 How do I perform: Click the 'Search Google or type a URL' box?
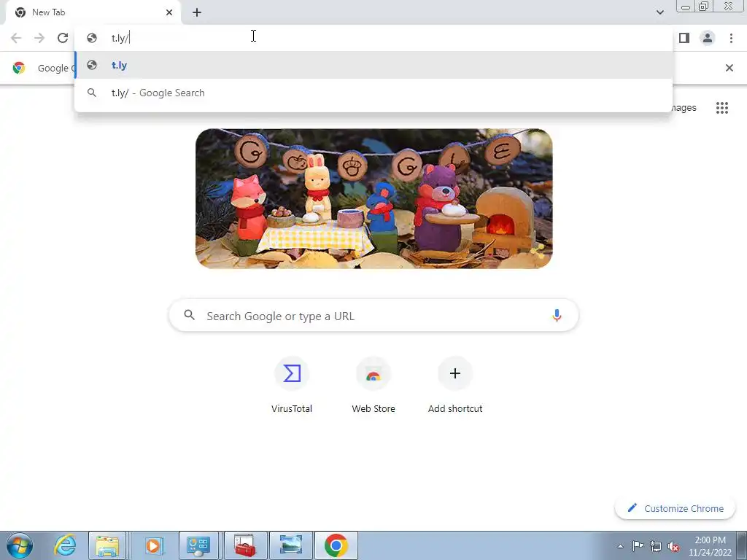coord(374,316)
